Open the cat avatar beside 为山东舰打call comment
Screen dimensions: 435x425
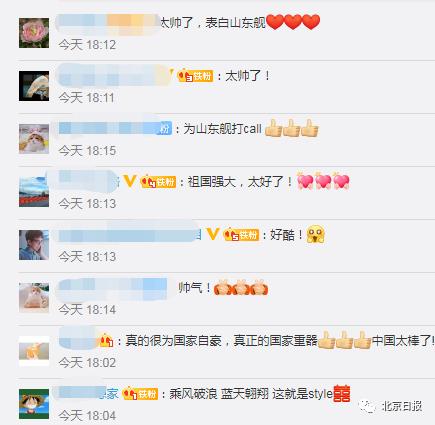pos(34,139)
